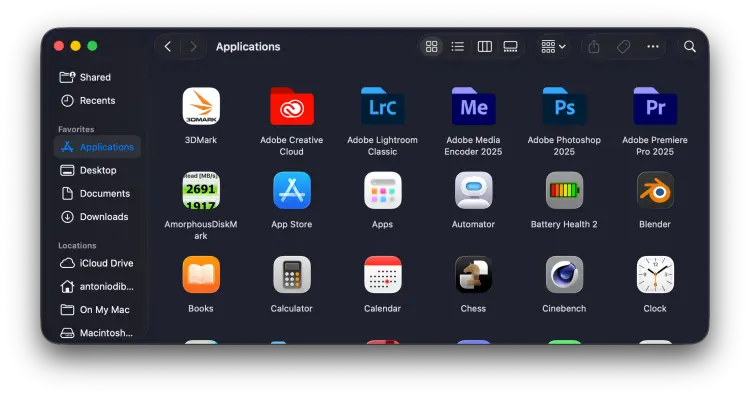Select the Adobe Photoshop 2025 folder
750x398 pixels.
coord(564,106)
